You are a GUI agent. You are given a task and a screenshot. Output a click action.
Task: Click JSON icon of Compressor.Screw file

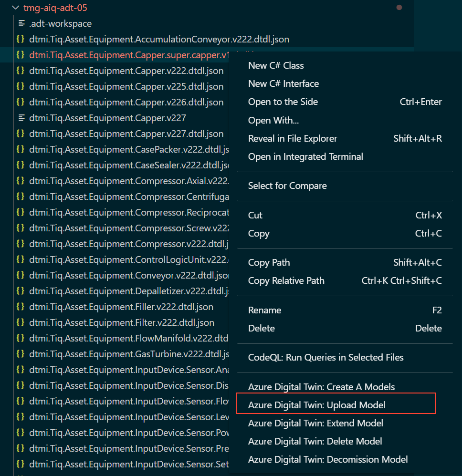21,228
